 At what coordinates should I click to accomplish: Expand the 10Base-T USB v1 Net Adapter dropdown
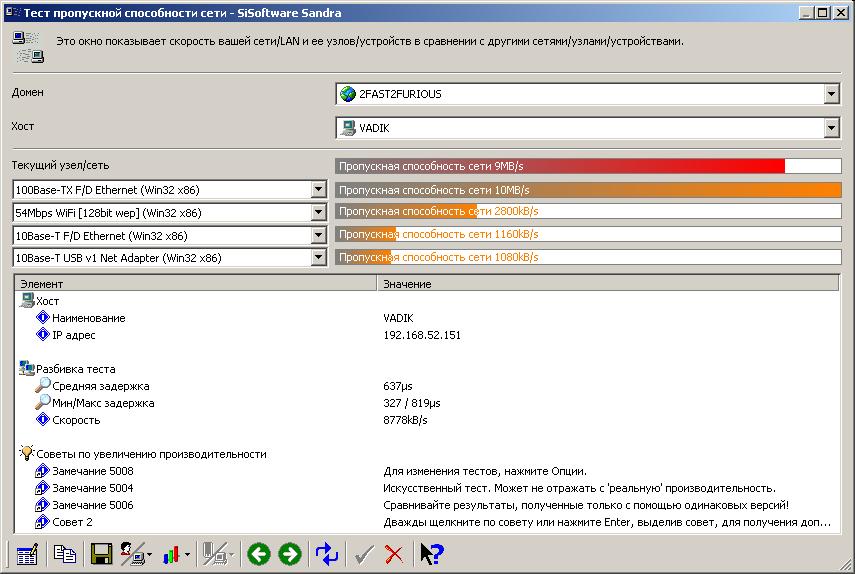pyautogui.click(x=319, y=258)
